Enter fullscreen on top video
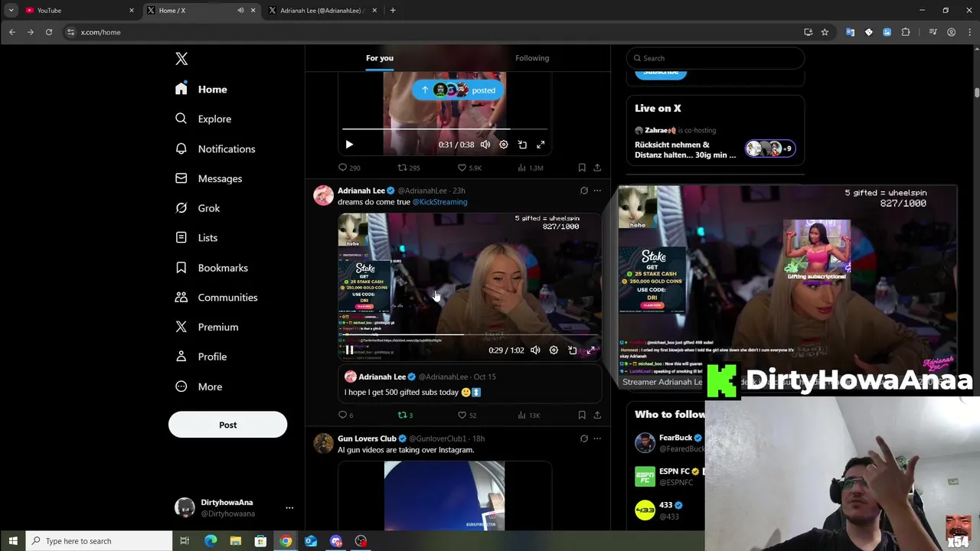The height and width of the screenshot is (551, 980). (x=541, y=145)
